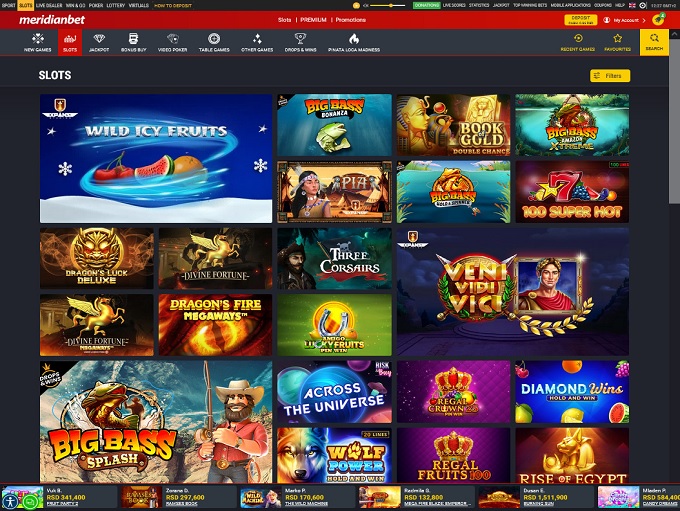Open the Favourites star icon

click(x=617, y=41)
